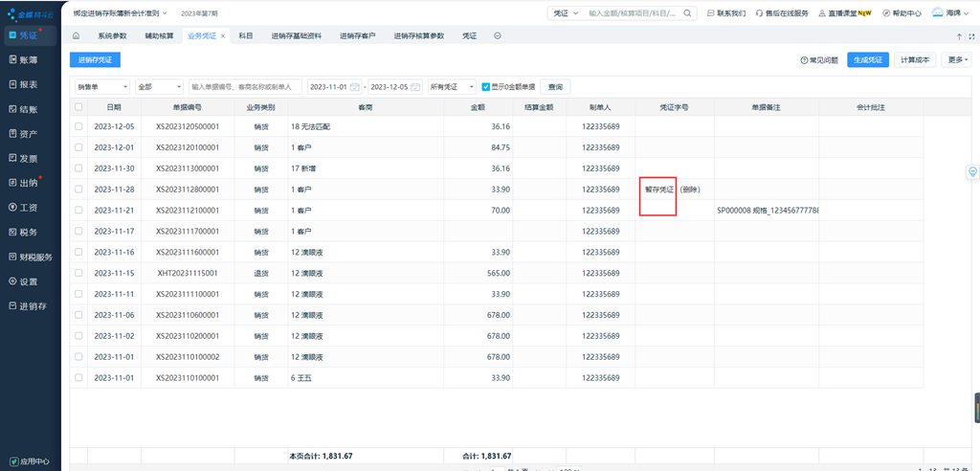Open 全部 filter dropdown
Screen dimensions: 980x471
pyautogui.click(x=160, y=87)
